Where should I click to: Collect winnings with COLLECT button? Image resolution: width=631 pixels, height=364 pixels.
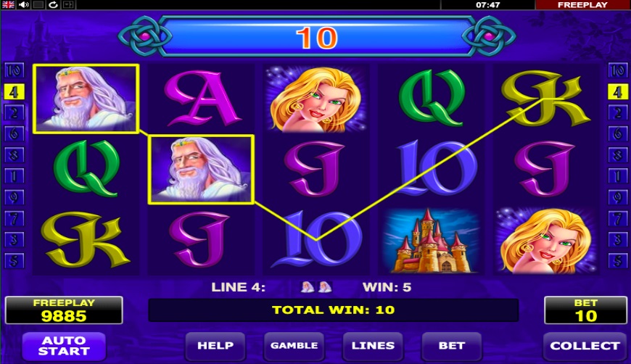585,346
